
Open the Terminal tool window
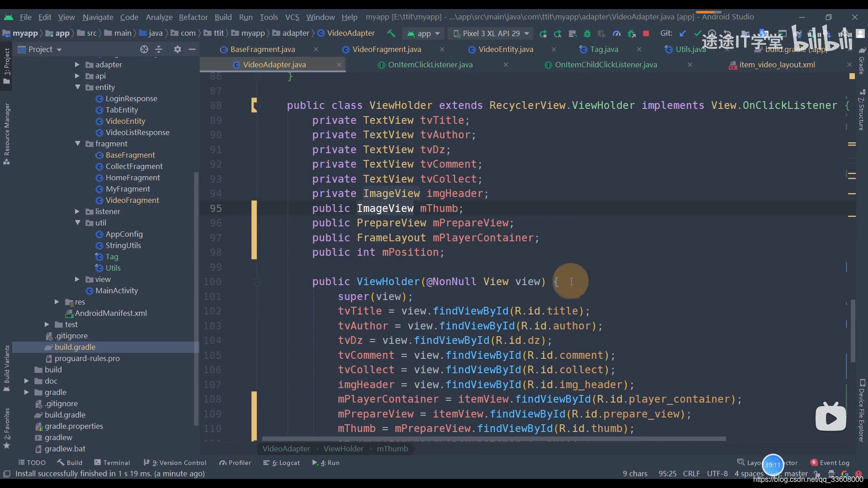coord(112,463)
